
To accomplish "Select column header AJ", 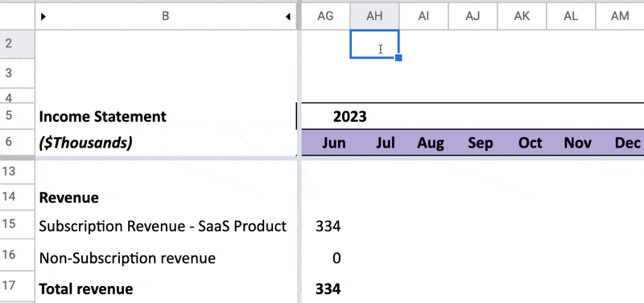I will click(473, 16).
